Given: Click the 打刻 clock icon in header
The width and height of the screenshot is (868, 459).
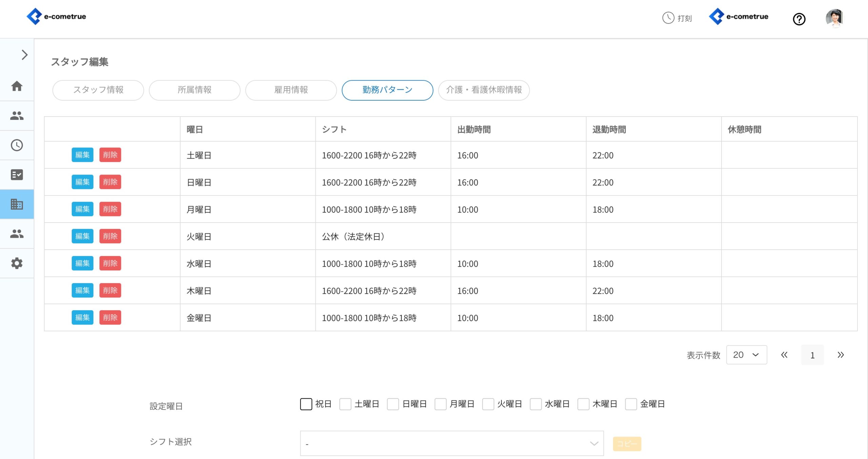Looking at the screenshot, I should (668, 18).
